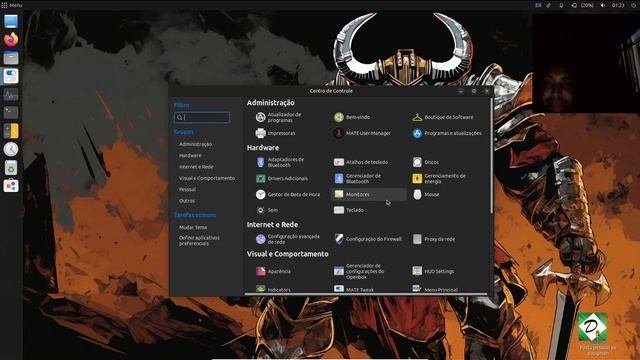Image resolution: width=640 pixels, height=360 pixels.
Task: Open system monitor from the dock
Action: (11, 95)
